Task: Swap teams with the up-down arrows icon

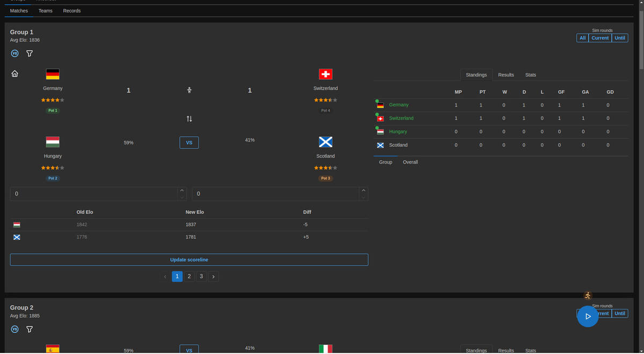Action: pos(189,119)
